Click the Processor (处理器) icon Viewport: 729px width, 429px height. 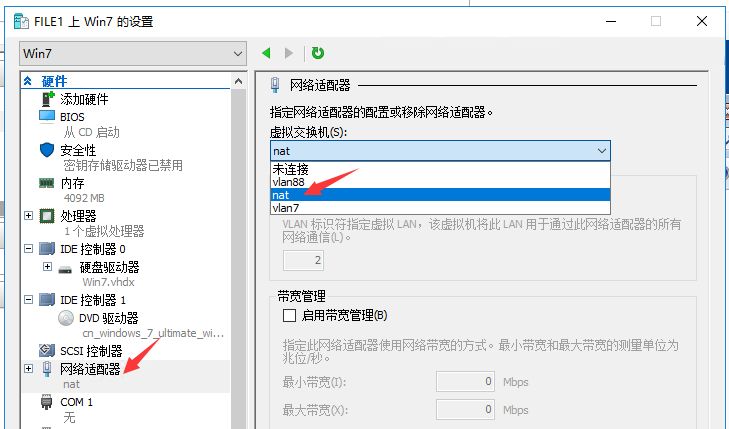47,216
